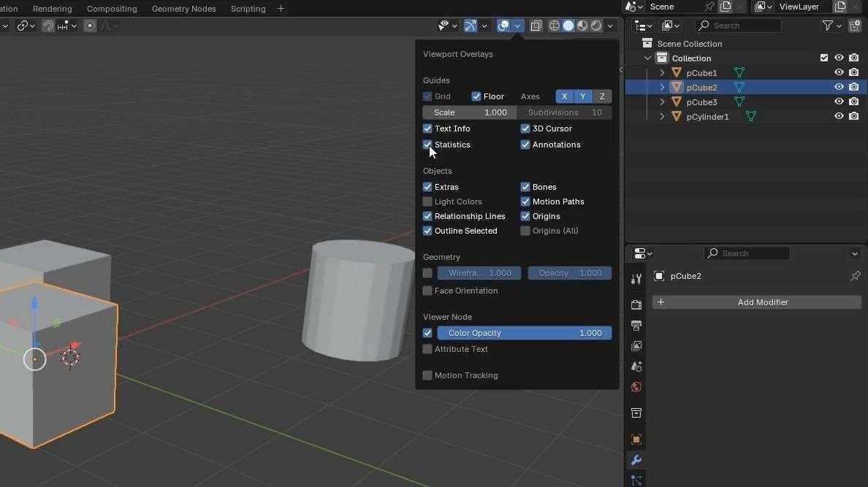The width and height of the screenshot is (868, 487).
Task: Expand the pCube1 tree item
Action: [x=662, y=72]
